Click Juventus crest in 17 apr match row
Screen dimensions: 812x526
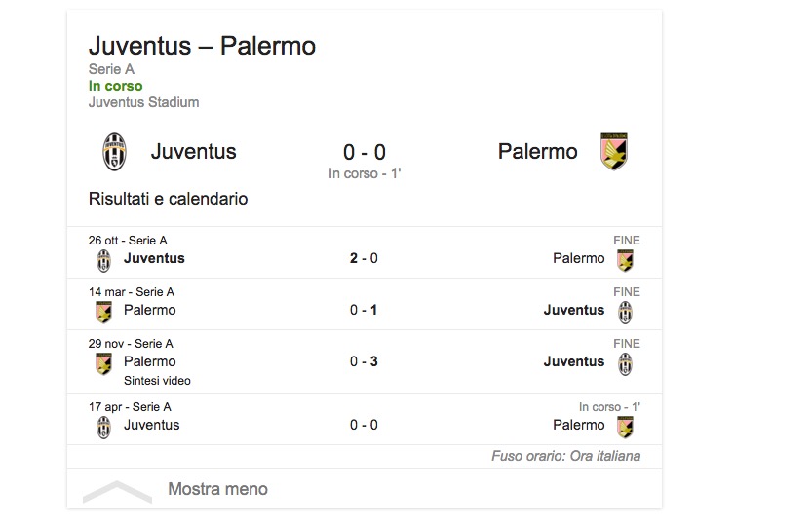click(103, 427)
